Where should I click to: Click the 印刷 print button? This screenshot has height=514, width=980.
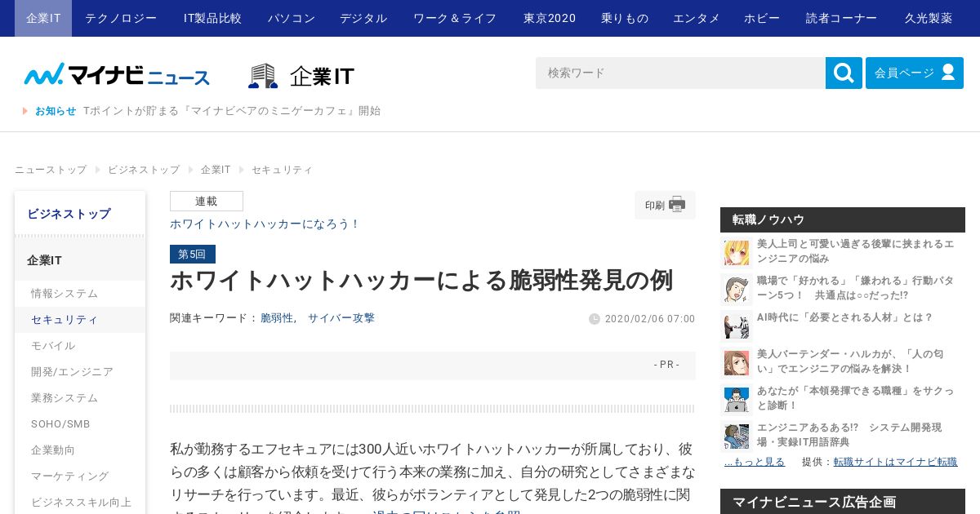(665, 205)
